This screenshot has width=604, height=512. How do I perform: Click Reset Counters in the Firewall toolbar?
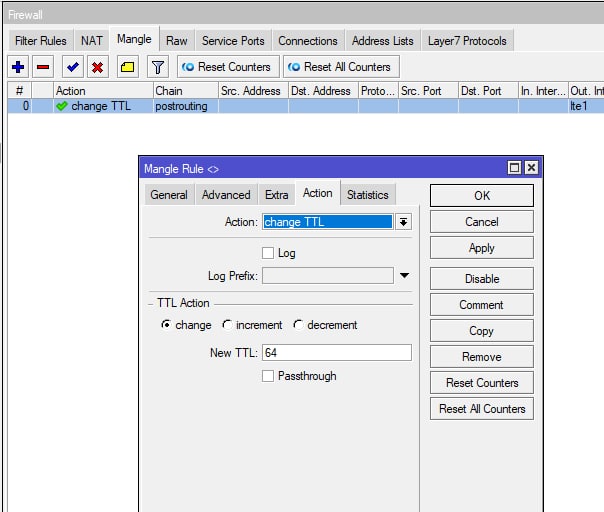tap(228, 67)
